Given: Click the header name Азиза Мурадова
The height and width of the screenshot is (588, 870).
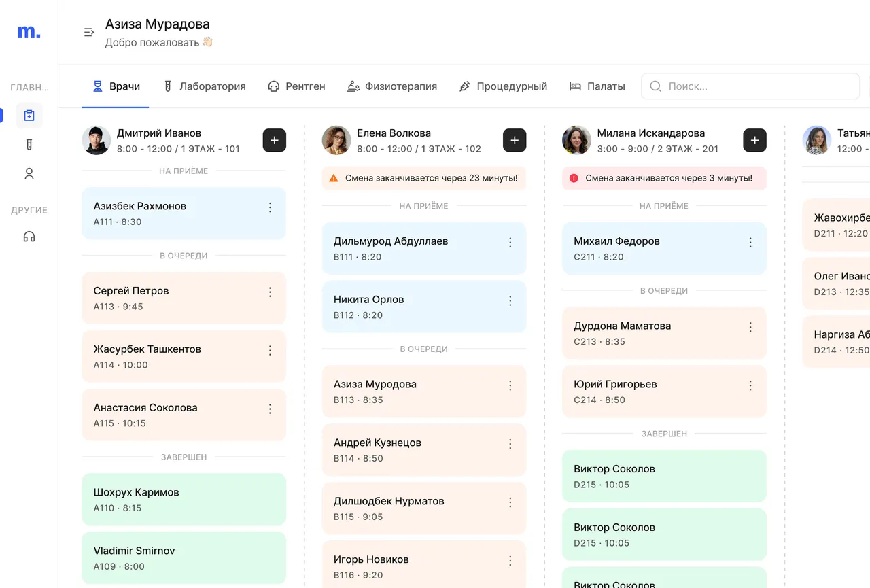Looking at the screenshot, I should [x=158, y=24].
